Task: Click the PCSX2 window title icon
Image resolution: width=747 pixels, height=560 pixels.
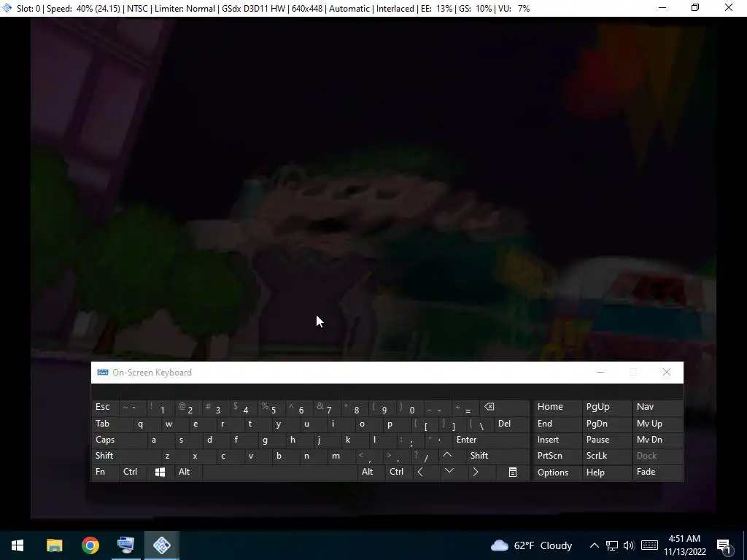Action: (x=7, y=8)
